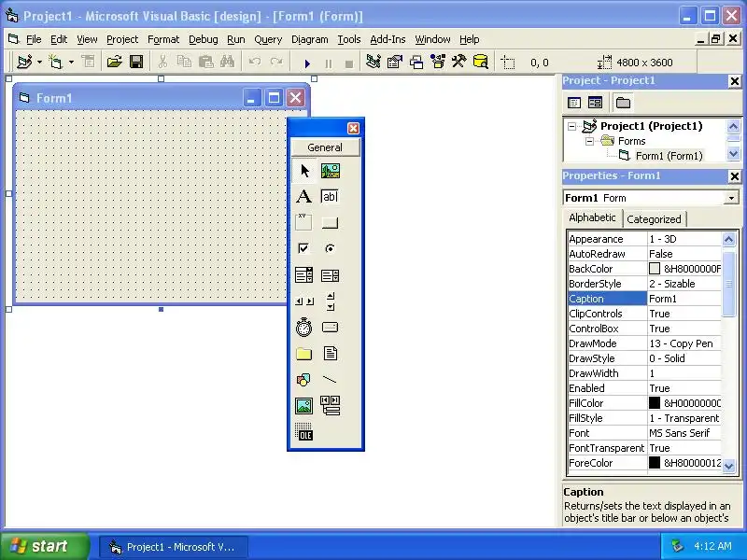Select the ComboBox tool in toolbox

point(304,274)
